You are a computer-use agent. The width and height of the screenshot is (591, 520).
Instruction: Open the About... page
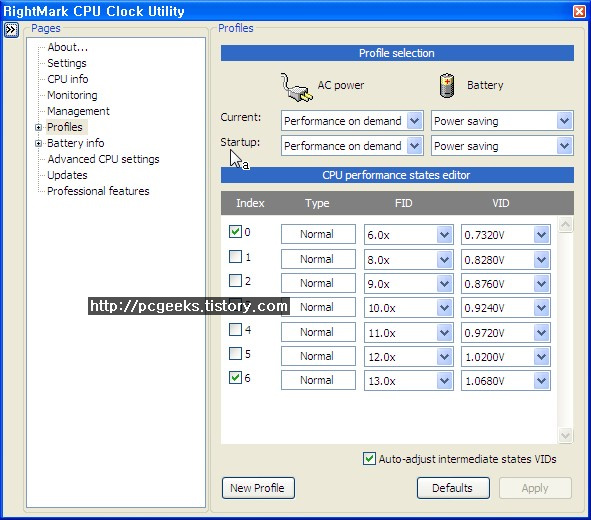coord(67,47)
